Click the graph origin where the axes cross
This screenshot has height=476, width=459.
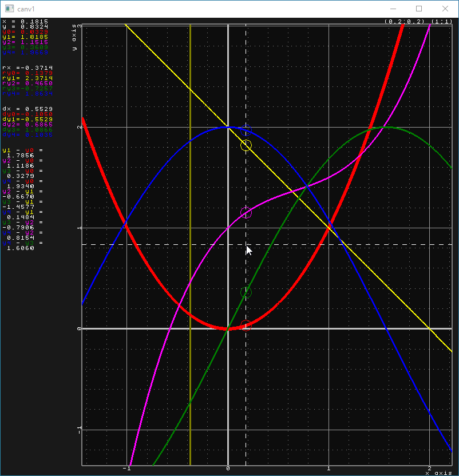click(x=228, y=328)
